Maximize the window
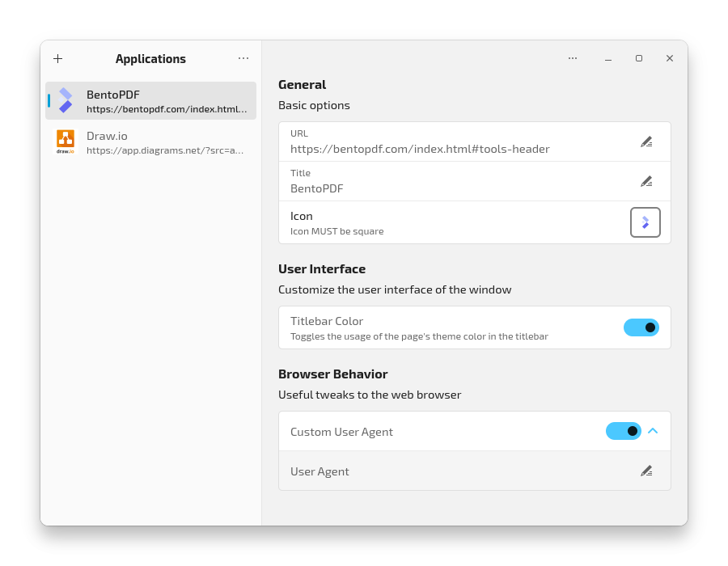 [x=638, y=58]
